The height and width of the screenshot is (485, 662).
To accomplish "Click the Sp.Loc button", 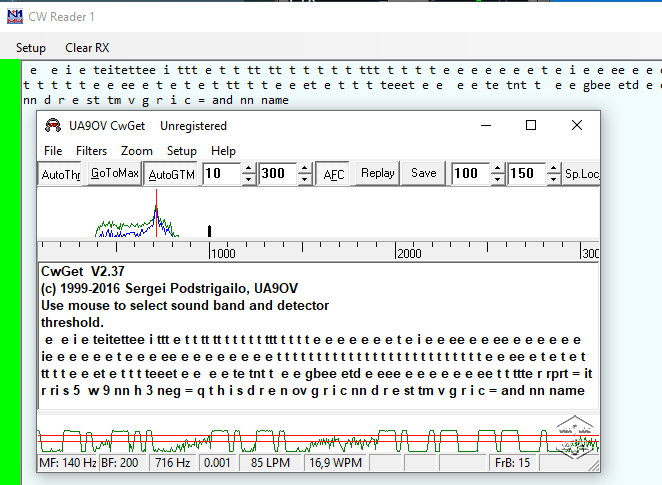I will click(581, 173).
